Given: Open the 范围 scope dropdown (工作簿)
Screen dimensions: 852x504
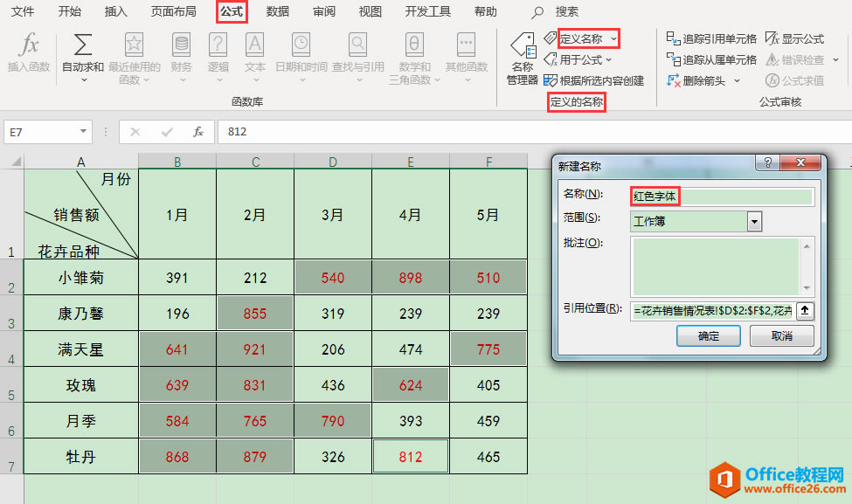Looking at the screenshot, I should tap(753, 222).
